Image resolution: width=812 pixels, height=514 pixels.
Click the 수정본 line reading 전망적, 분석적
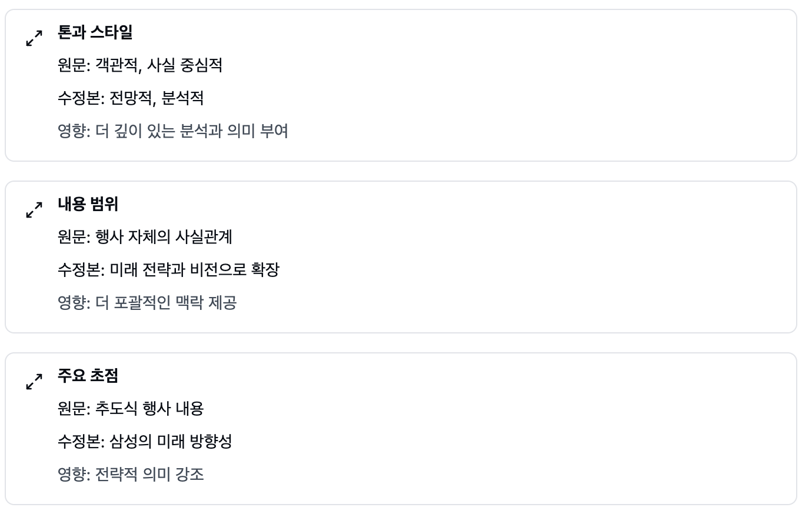click(129, 99)
